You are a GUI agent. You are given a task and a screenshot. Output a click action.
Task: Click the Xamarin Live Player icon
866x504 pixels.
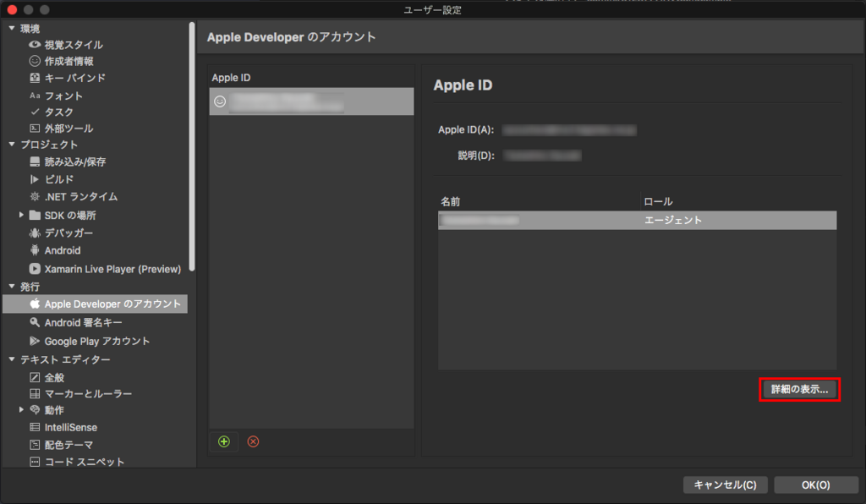point(34,269)
